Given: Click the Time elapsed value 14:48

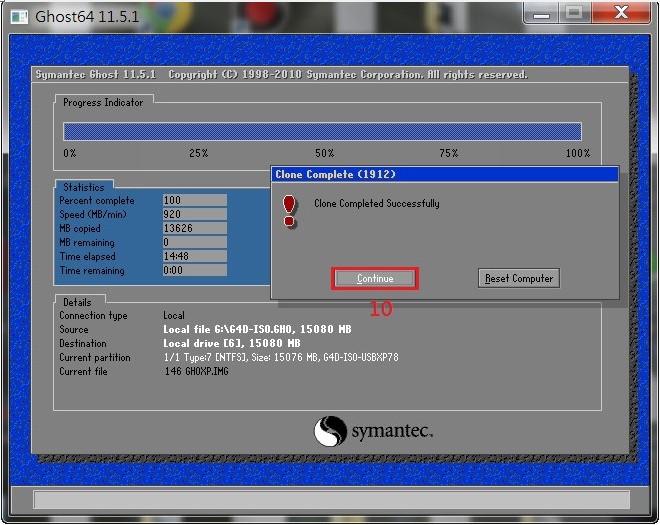Looking at the screenshot, I should (194, 256).
